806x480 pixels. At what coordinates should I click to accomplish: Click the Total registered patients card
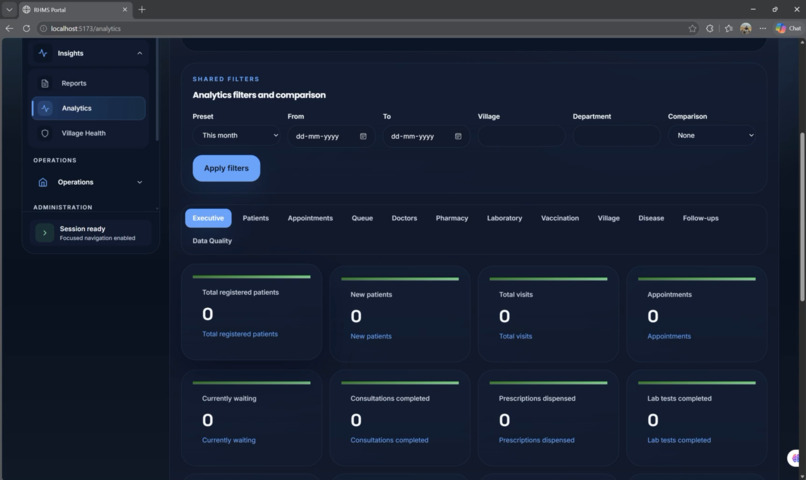point(252,312)
